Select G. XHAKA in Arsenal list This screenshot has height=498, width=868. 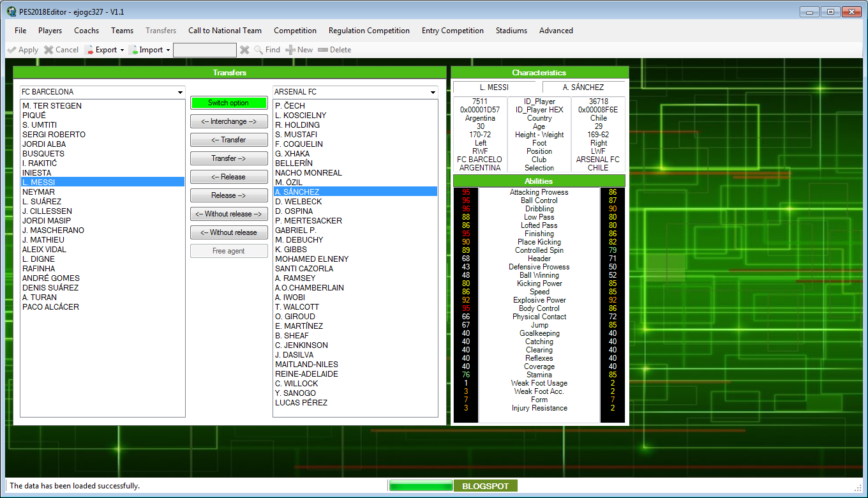[x=355, y=154]
